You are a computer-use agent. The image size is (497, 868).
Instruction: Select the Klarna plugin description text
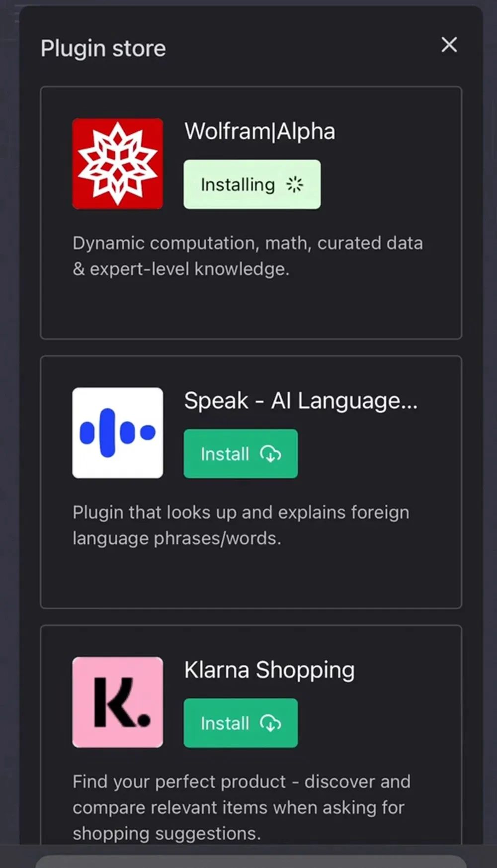(x=242, y=807)
